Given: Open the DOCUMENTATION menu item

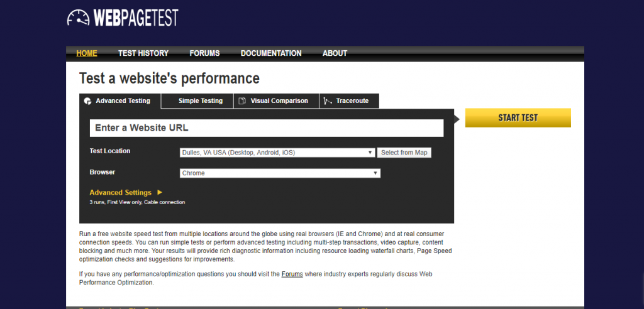Looking at the screenshot, I should [271, 53].
